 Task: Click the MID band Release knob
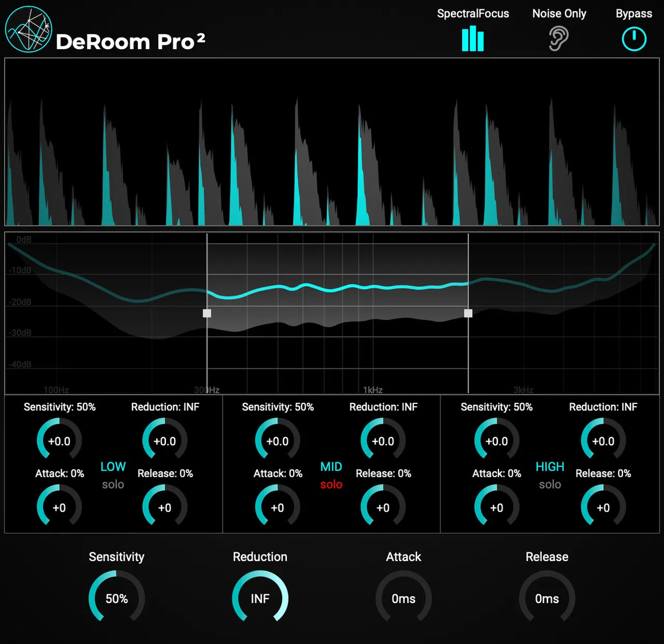pos(383,506)
